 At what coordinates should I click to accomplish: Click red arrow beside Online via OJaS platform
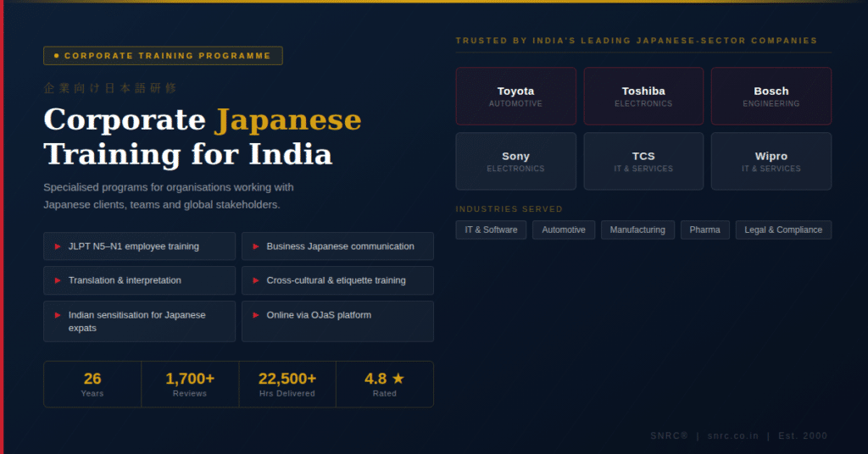pyautogui.click(x=256, y=315)
